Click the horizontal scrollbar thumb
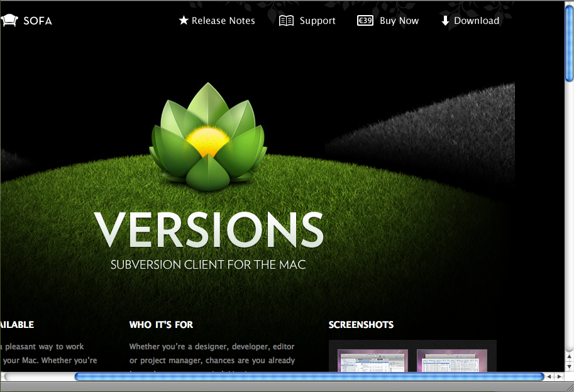 [309, 376]
